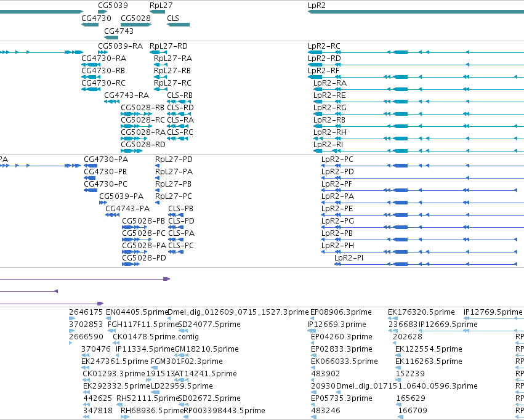Select the CLS gene label
This screenshot has width=524, height=420.
click(173, 18)
